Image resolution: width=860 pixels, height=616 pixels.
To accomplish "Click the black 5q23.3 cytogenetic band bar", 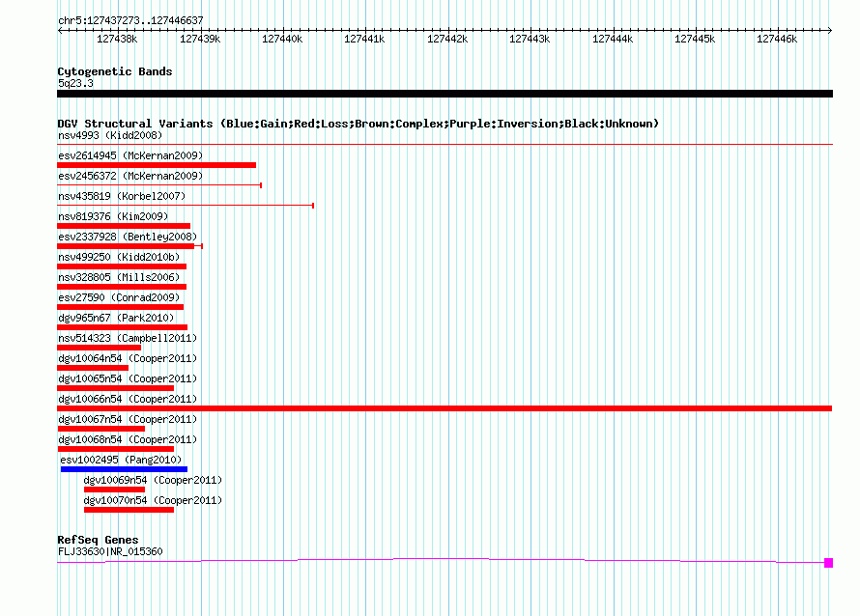I will 444,94.
